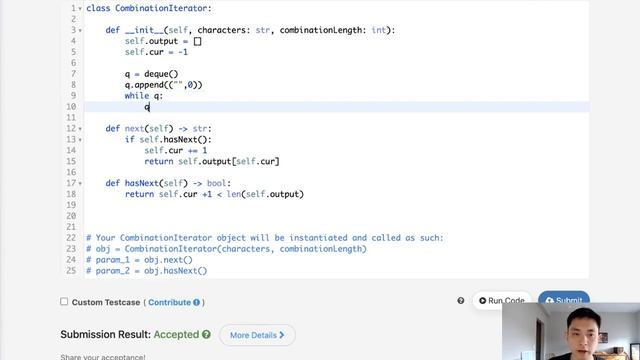This screenshot has width=640, height=360.
Task: Click the comment '# param_2 = obj.hasNext()'
Action: click(147, 271)
